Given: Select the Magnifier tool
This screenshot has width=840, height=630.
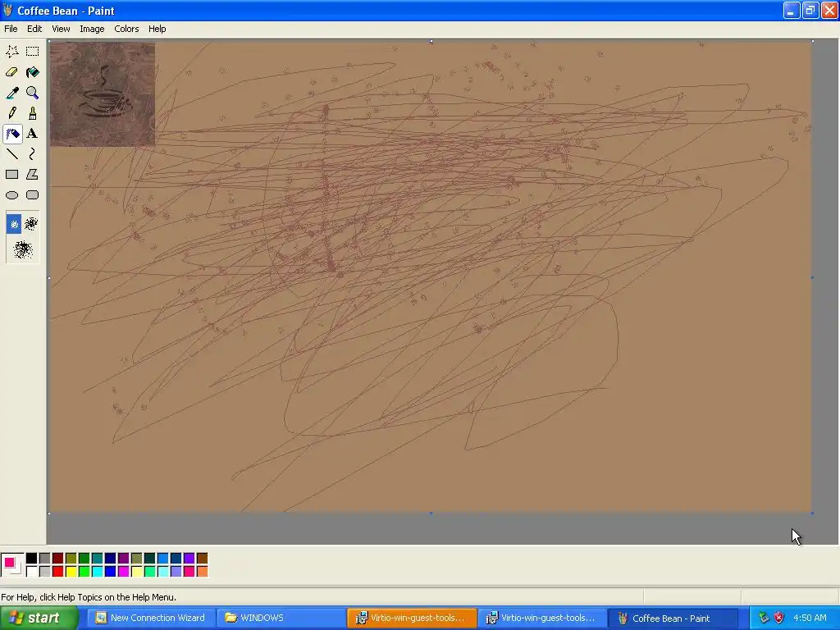Looking at the screenshot, I should (x=33, y=93).
